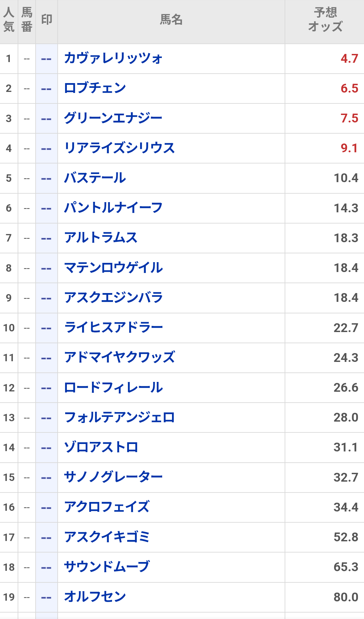This screenshot has height=619, width=364.
Task: Click the 人気 column header
Action: click(9, 20)
